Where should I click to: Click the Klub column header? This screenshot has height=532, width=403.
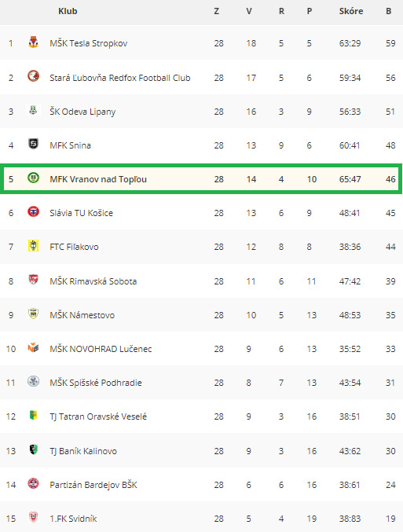pyautogui.click(x=68, y=11)
